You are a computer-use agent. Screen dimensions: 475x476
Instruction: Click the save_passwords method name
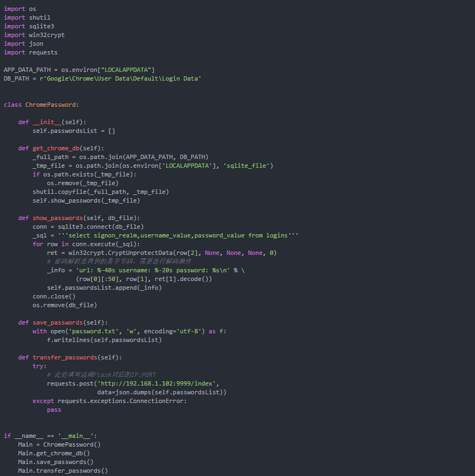click(58, 323)
